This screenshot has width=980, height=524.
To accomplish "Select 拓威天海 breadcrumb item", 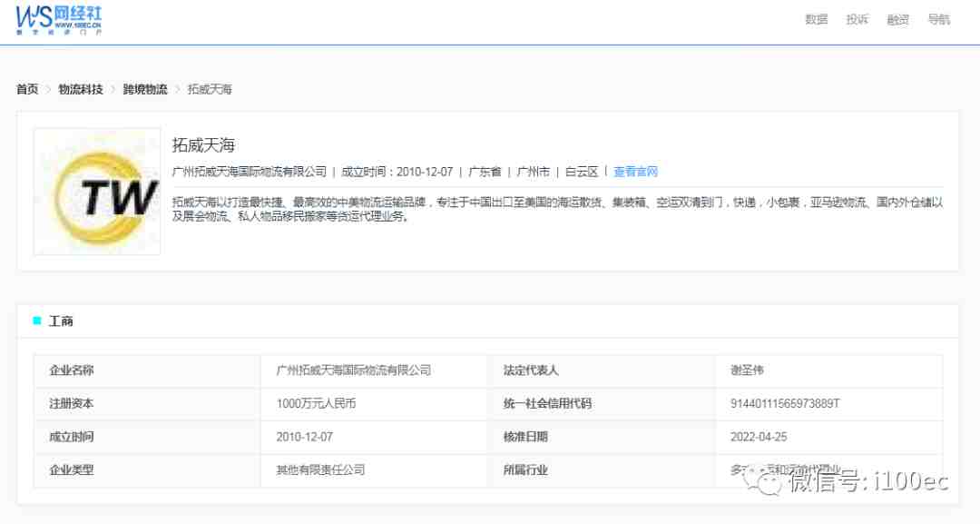I will 210,89.
